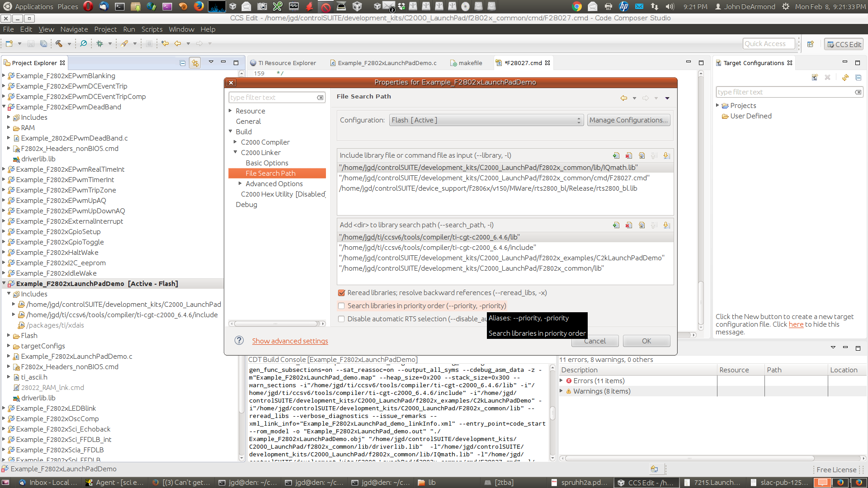Click the CCS Edit perspective button
The height and width of the screenshot is (488, 868).
(844, 44)
